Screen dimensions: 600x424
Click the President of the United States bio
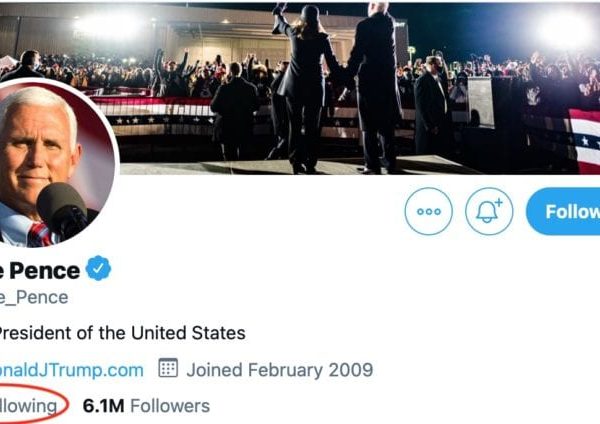(122, 332)
